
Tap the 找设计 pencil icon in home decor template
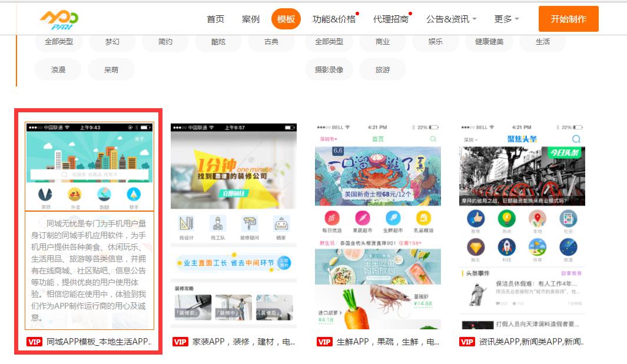pyautogui.click(x=186, y=225)
